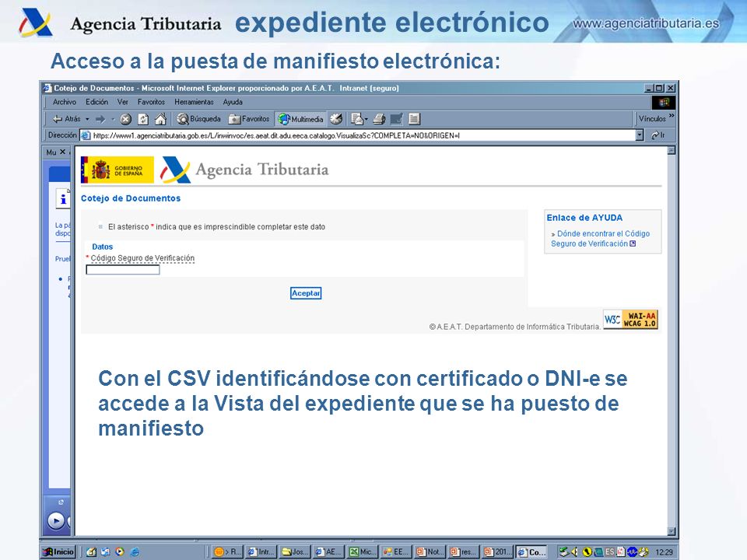This screenshot has height=560, width=747.
Task: Open the Ver menu
Action: click(x=123, y=102)
